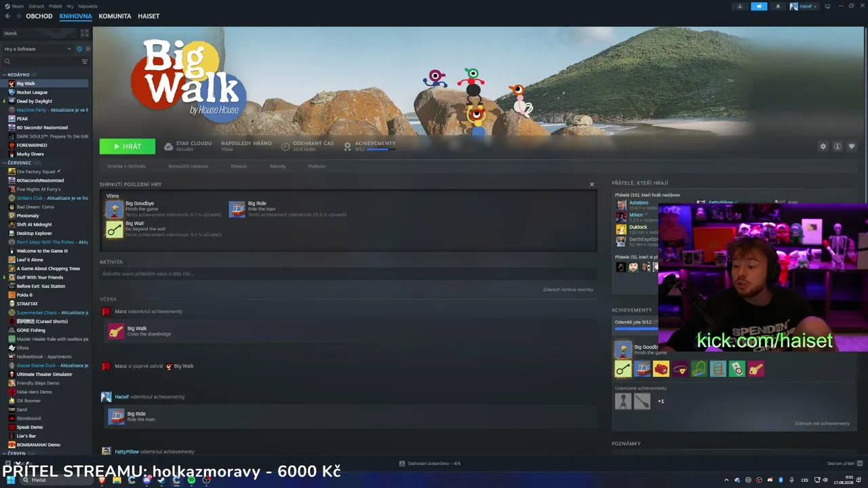The height and width of the screenshot is (488, 868).
Task: Show hidden system tray icons chevron
Action: (x=726, y=481)
